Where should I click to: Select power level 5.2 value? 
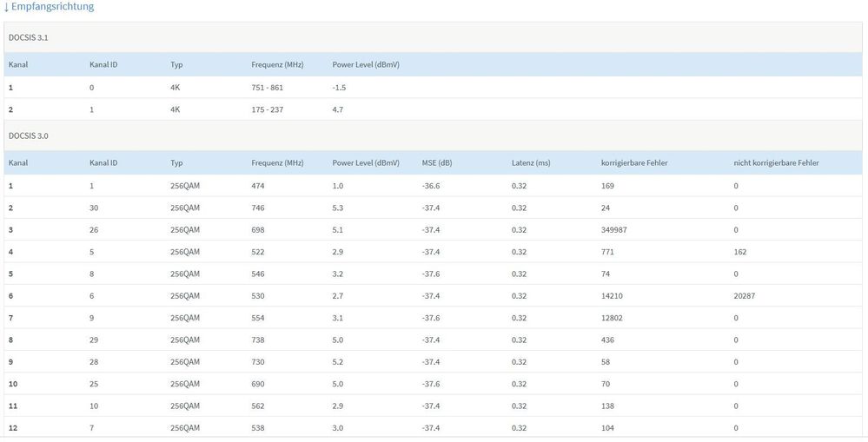coord(338,362)
